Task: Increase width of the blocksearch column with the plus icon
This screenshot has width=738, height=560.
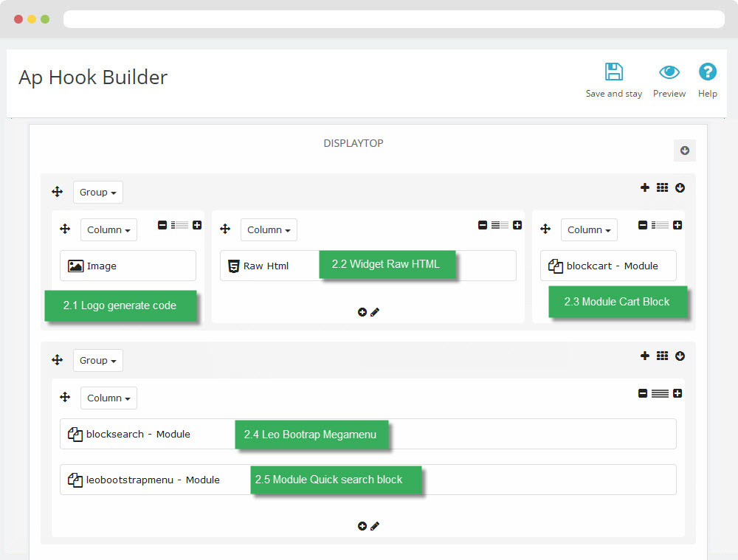Action: (677, 393)
